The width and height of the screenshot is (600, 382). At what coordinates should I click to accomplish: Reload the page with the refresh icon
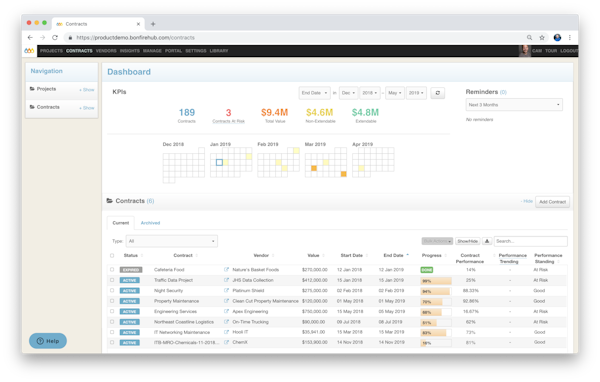click(55, 38)
